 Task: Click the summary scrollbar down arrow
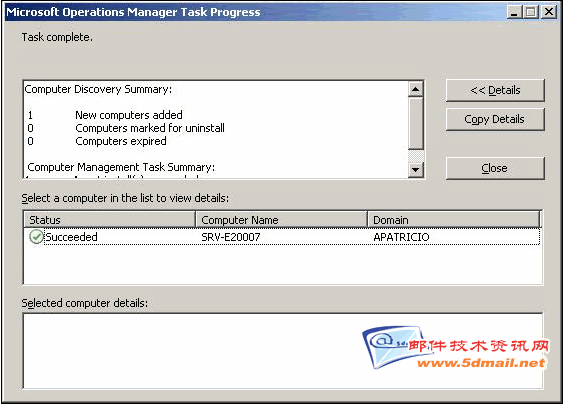416,170
